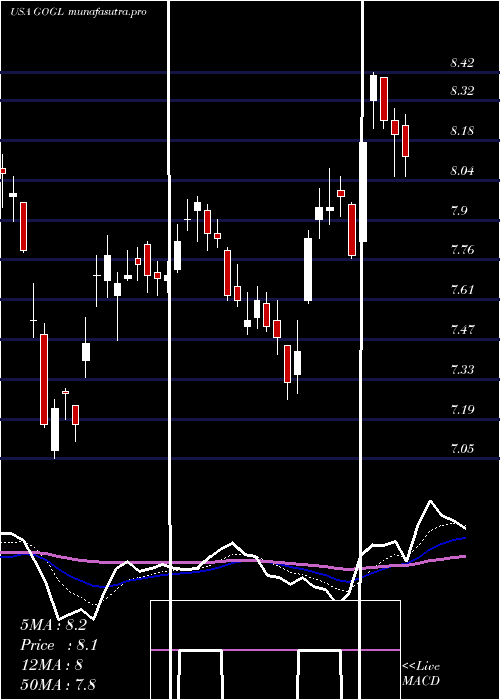Click the 8.32 price axis label

click(x=462, y=91)
